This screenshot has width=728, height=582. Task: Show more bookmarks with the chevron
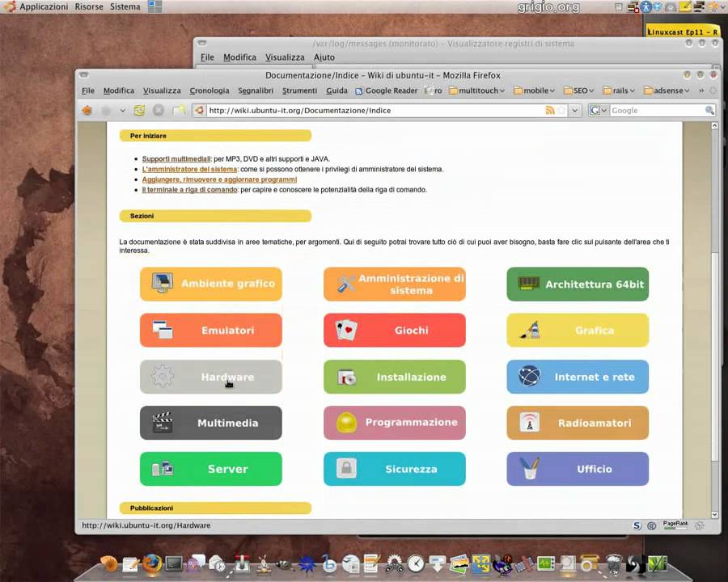click(x=701, y=91)
